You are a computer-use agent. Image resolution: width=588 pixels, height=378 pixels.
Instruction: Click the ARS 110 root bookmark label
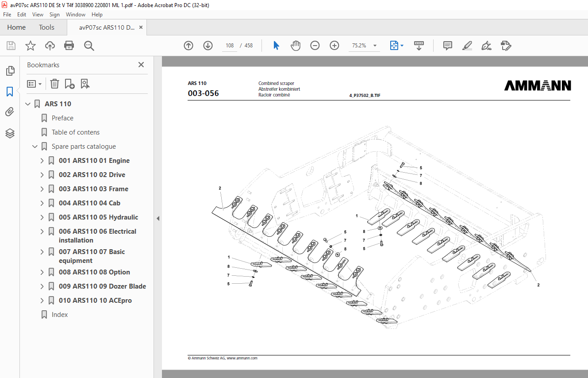click(x=58, y=104)
